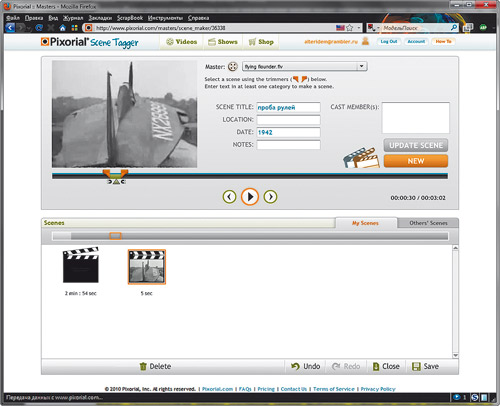Open the search engine selector dropdown
Screen dimensions: 500x406
pyautogui.click(x=373, y=28)
